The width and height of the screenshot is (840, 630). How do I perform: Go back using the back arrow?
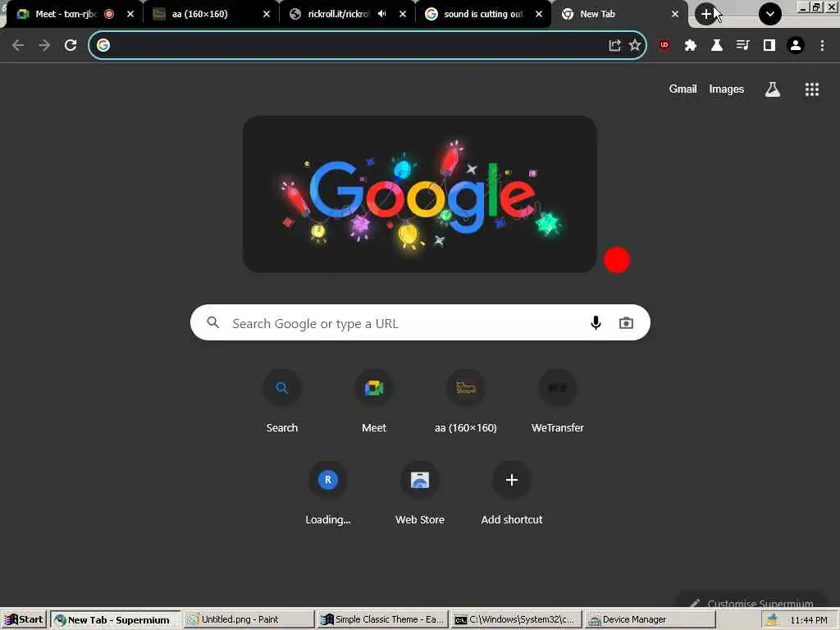coord(18,46)
